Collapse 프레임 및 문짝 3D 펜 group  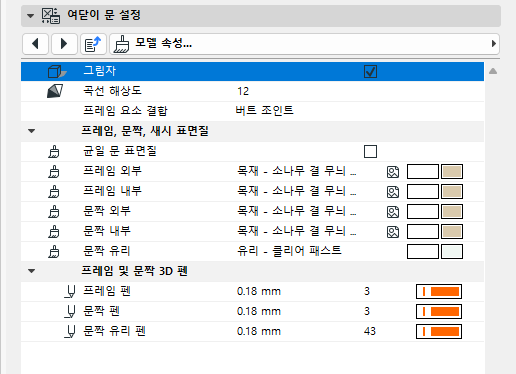[32, 271]
